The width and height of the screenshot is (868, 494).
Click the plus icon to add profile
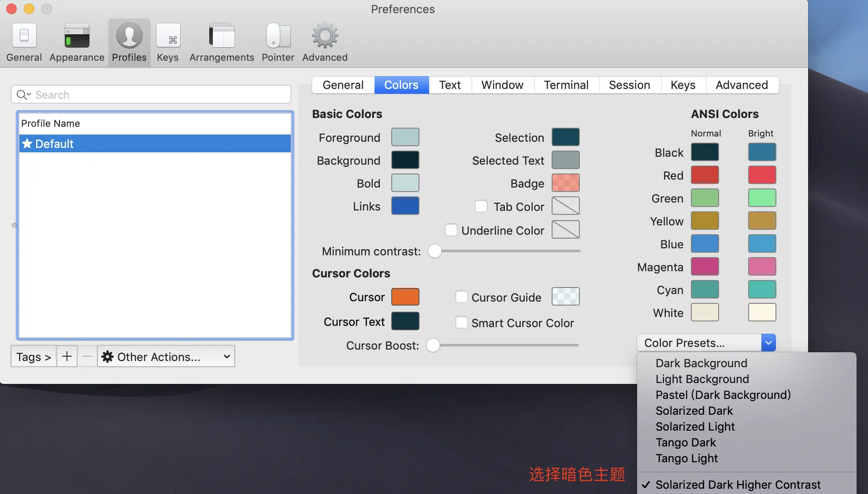pyautogui.click(x=67, y=356)
